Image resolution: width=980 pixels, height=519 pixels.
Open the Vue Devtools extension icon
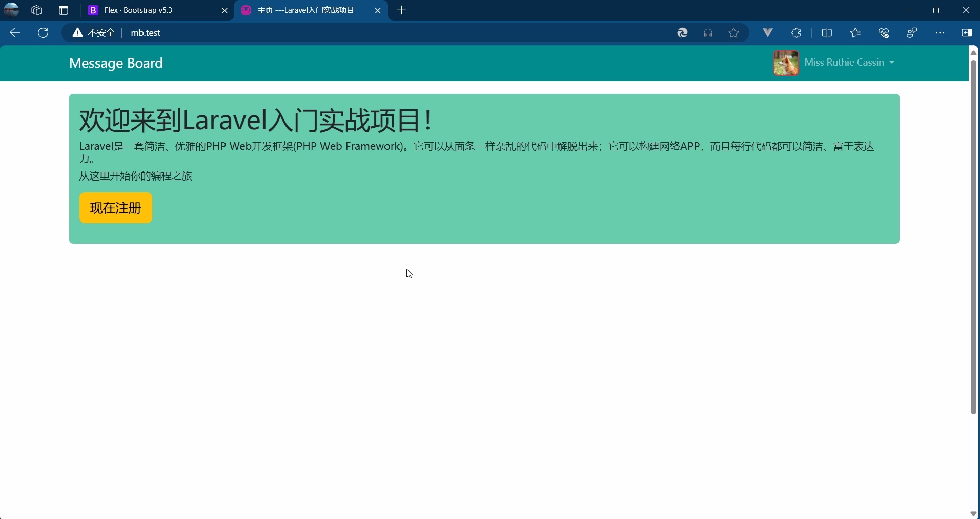[767, 33]
